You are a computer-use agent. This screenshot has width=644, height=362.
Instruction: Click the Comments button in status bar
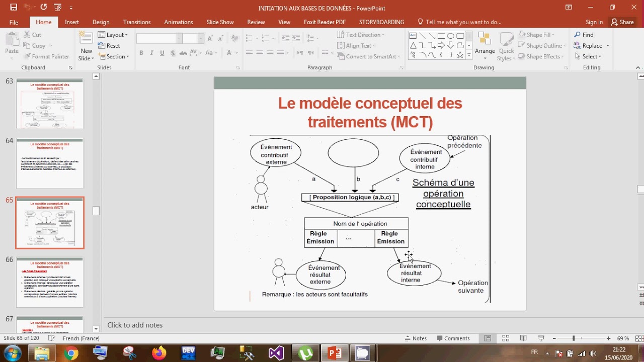[x=453, y=338]
